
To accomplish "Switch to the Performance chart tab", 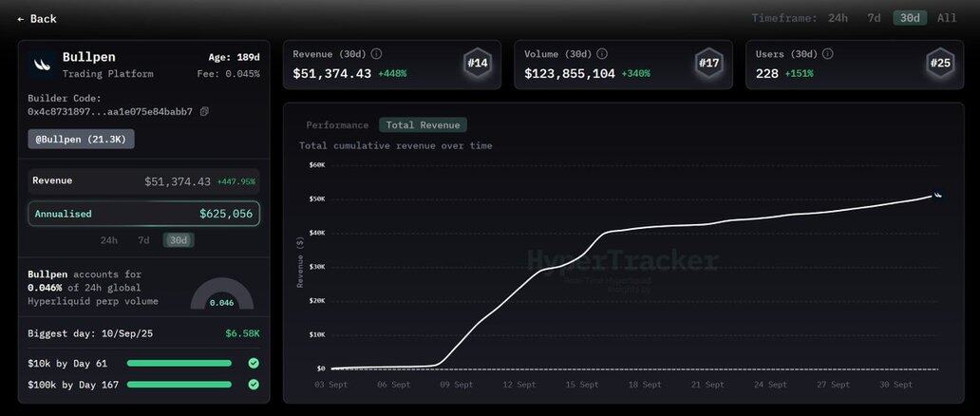I will (x=337, y=125).
